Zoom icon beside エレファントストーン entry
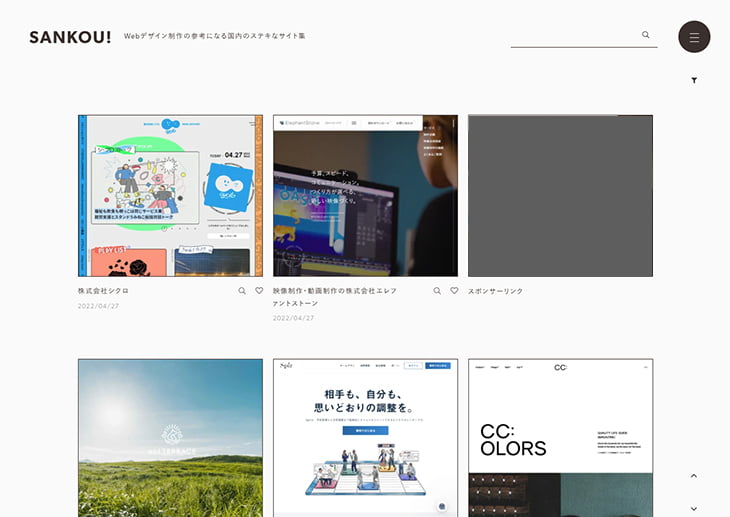Viewport: 730px width, 517px height. pyautogui.click(x=437, y=291)
